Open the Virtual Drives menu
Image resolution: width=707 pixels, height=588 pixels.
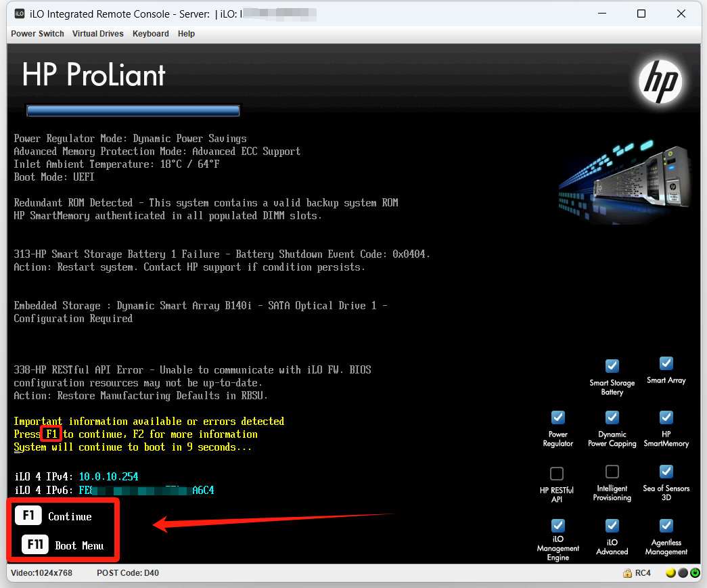pyautogui.click(x=98, y=34)
